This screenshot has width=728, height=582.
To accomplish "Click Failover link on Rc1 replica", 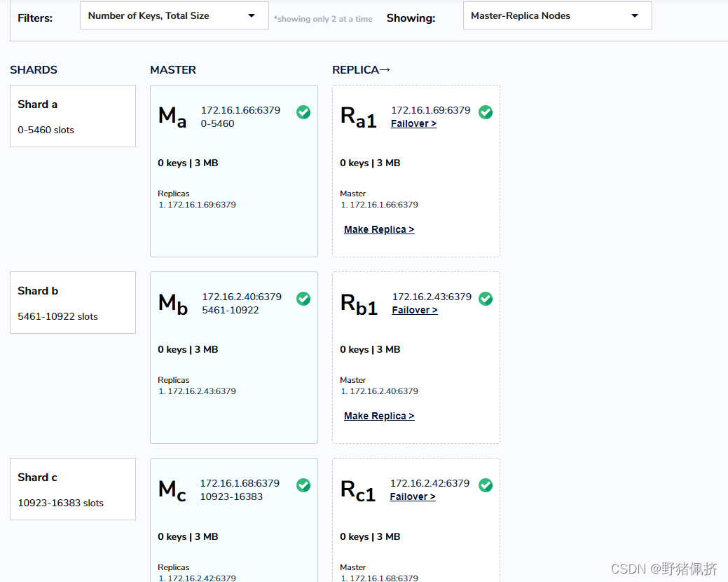I will (x=412, y=496).
